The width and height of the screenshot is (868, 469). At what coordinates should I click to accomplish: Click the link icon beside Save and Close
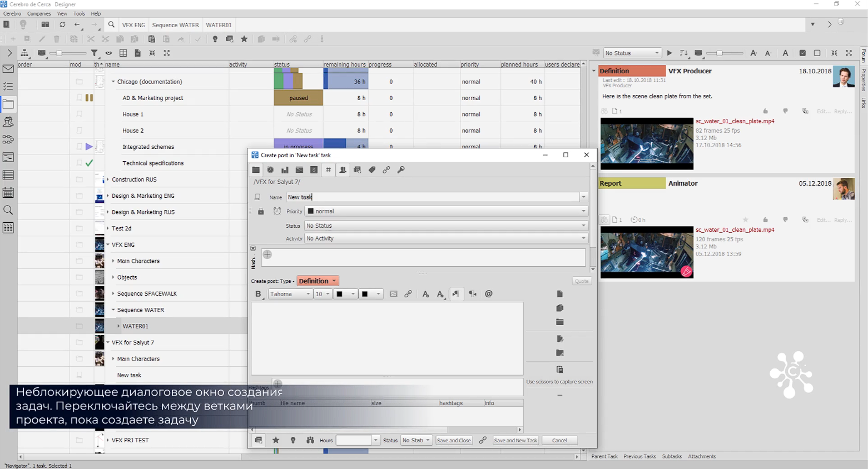[483, 440]
